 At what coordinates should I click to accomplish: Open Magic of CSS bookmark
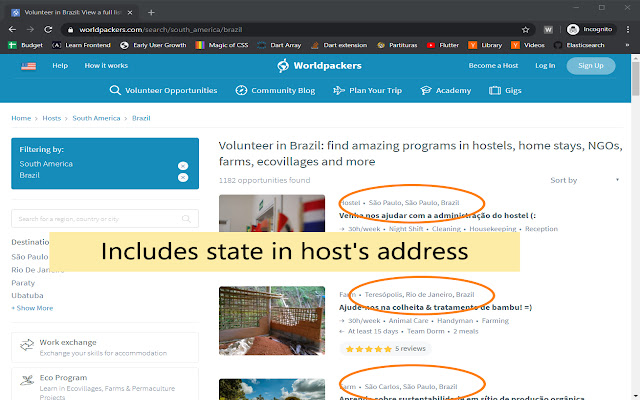click(222, 45)
